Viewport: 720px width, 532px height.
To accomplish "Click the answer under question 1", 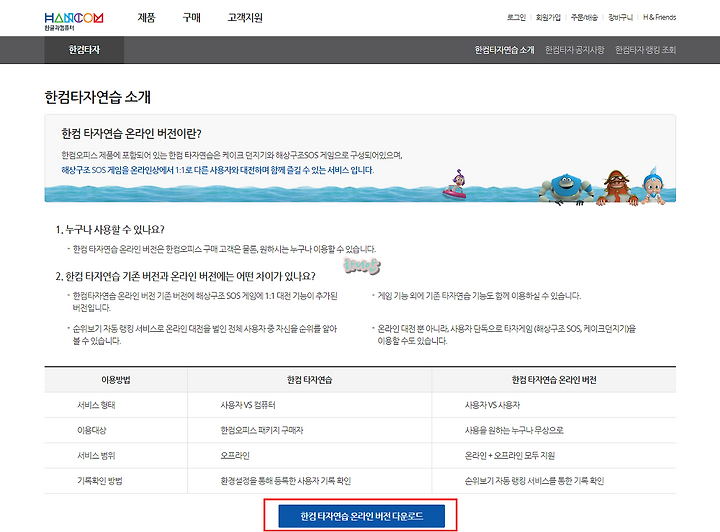I will [224, 249].
